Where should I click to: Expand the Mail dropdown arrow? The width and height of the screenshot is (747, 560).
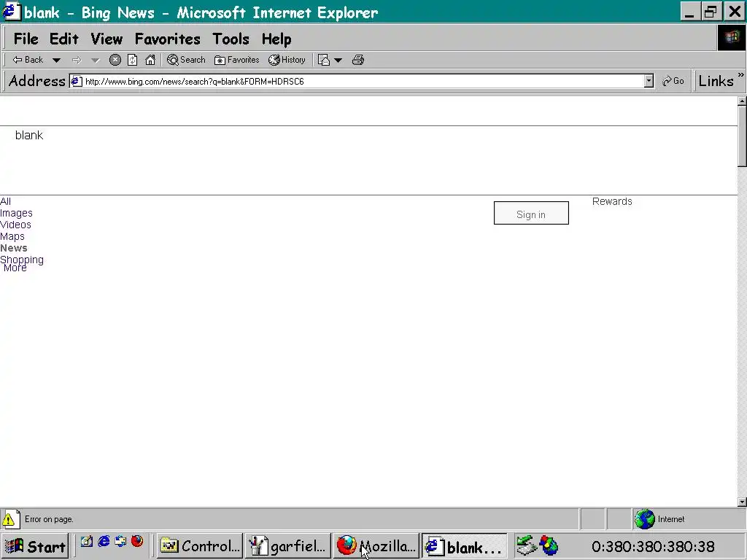pyautogui.click(x=338, y=60)
